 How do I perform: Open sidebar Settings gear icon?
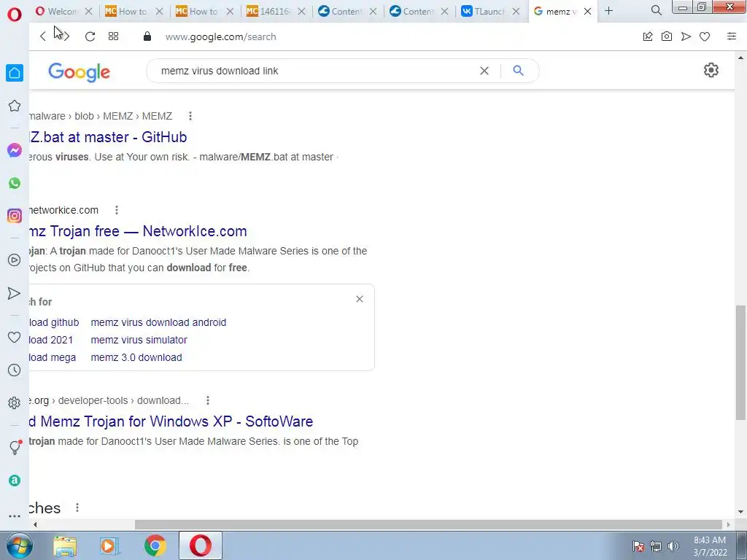tap(15, 402)
